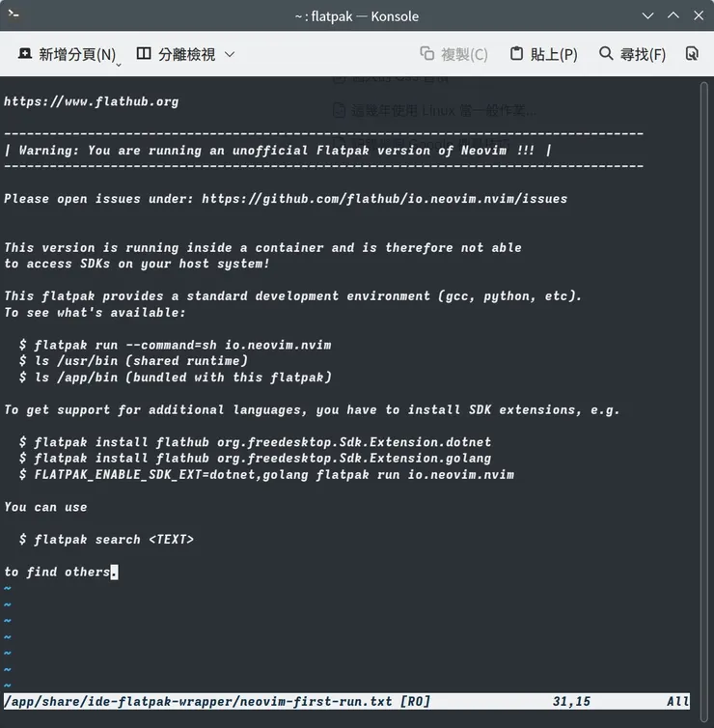Click the Sdk.Extension.dotnet install command line
This screenshot has height=728, width=714.
(255, 442)
